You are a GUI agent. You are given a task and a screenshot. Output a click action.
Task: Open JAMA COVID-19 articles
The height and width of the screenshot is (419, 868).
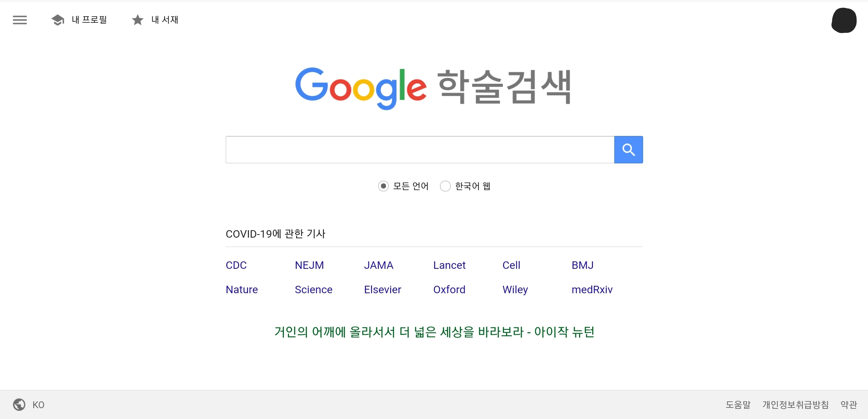[x=379, y=265]
